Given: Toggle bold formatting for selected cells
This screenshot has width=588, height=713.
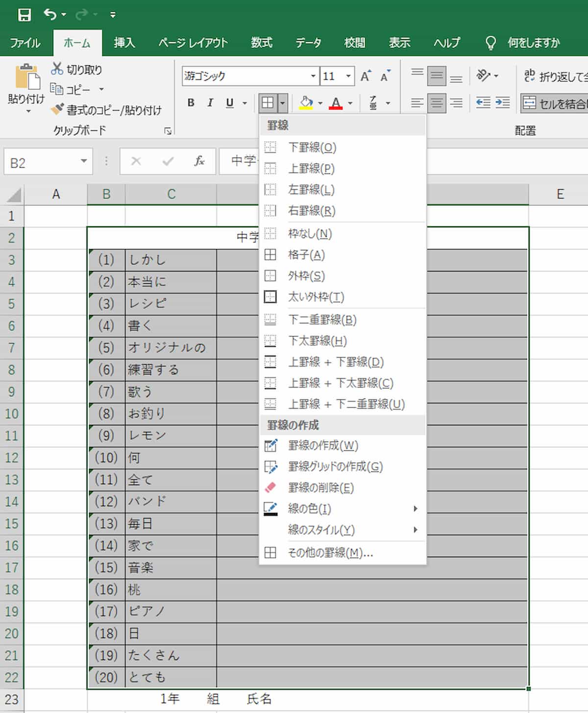Looking at the screenshot, I should click(191, 103).
